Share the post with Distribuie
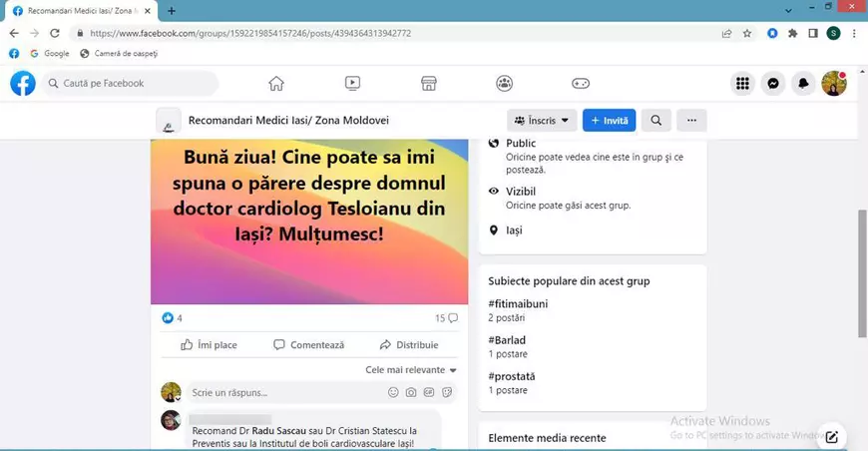 coord(409,345)
